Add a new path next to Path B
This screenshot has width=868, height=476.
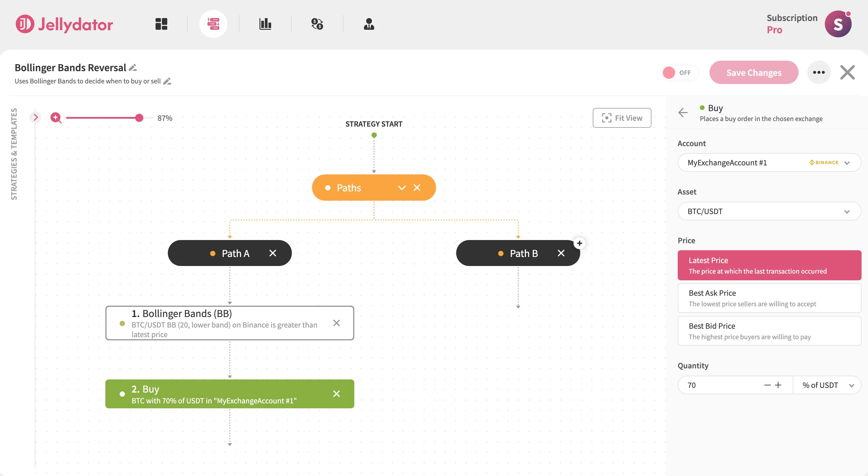click(x=580, y=243)
